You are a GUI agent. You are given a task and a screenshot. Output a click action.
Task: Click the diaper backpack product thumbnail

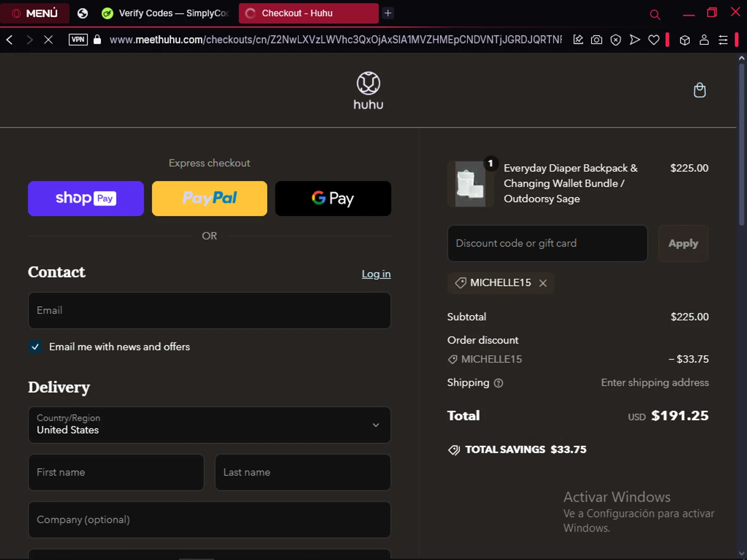point(470,184)
